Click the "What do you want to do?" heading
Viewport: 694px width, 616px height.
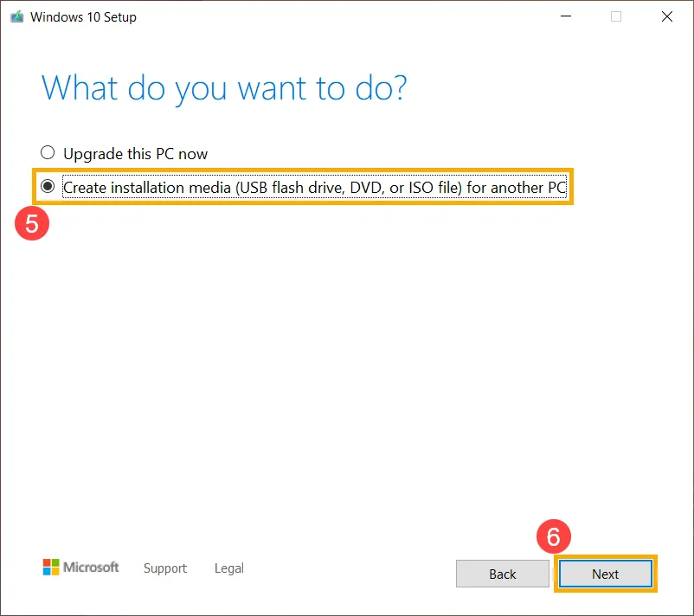pos(225,87)
